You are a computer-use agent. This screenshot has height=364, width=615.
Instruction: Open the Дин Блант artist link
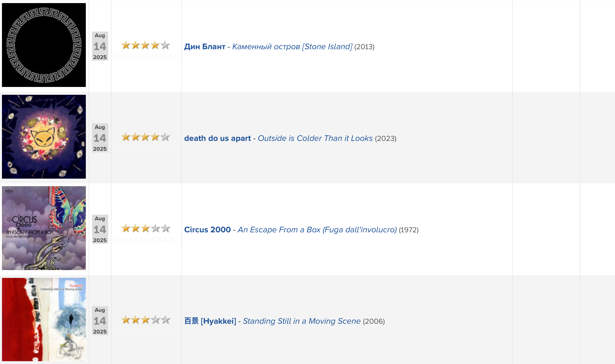(x=205, y=46)
